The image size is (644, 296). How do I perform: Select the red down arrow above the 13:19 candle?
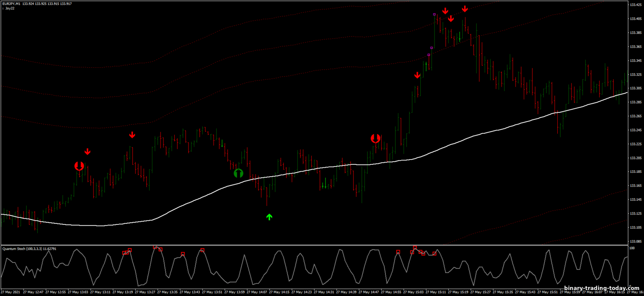pyautogui.click(x=132, y=135)
